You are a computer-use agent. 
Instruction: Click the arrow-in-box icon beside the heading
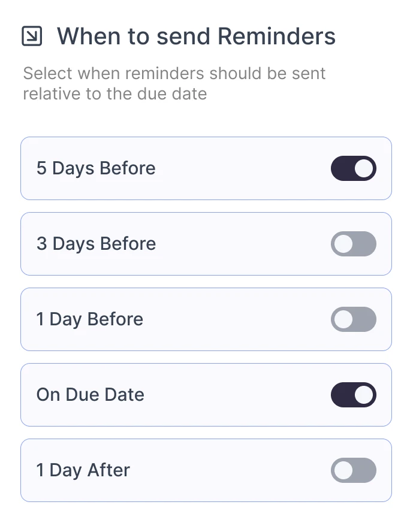32,37
